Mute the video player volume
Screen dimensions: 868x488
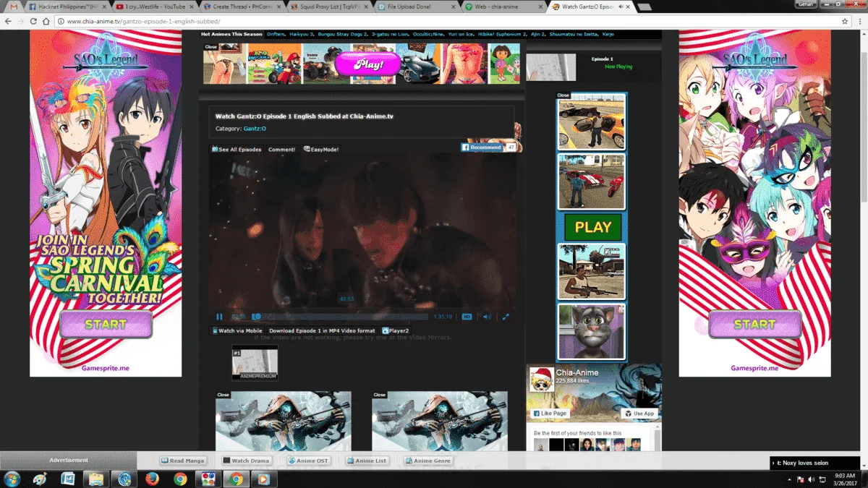pos(487,317)
